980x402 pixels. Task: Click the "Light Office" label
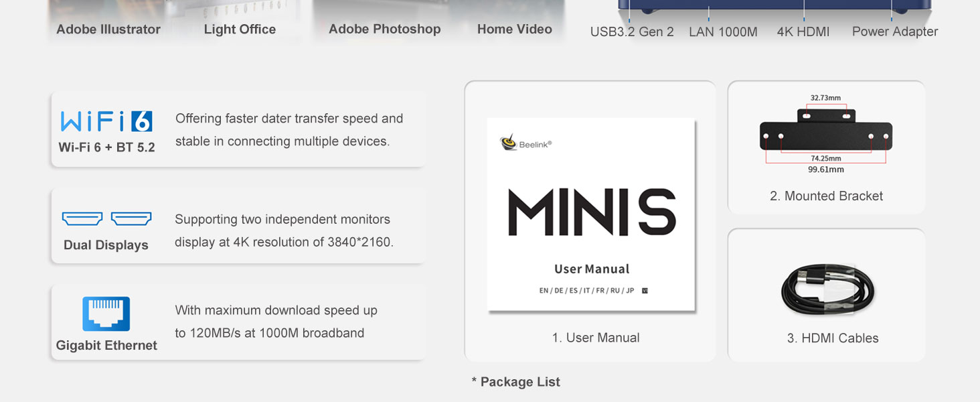(240, 29)
